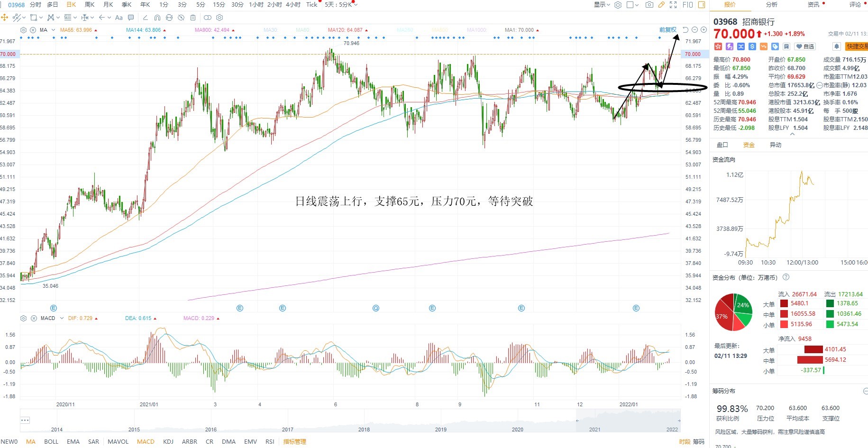Toggle the orange pencil drawing mode

click(661, 5)
